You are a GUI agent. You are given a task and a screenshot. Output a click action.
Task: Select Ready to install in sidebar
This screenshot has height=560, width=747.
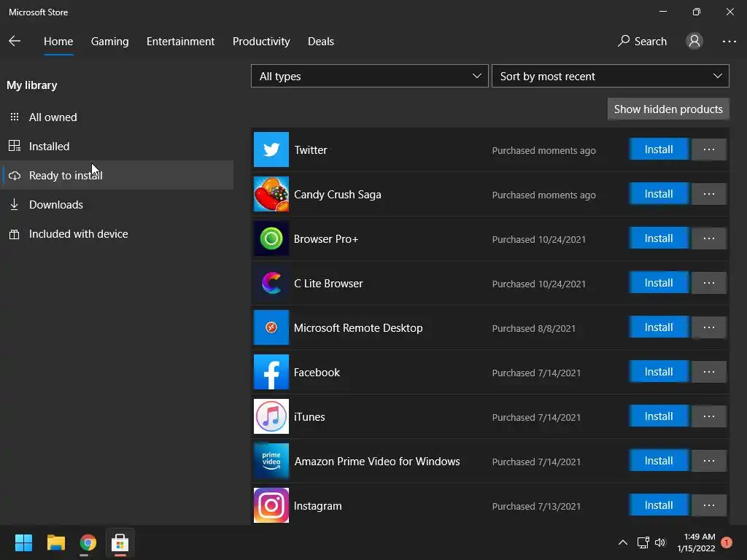(117, 175)
